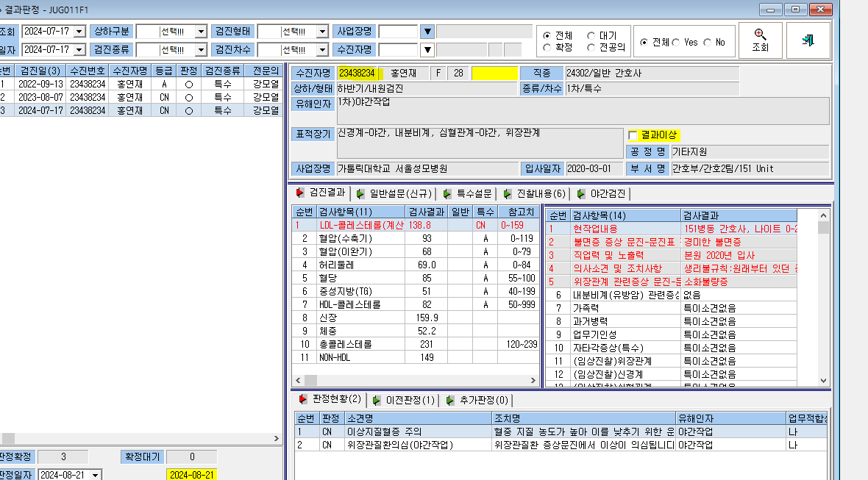This screenshot has height=480, width=868.
Task: Choose the No radio button
Action: point(708,42)
